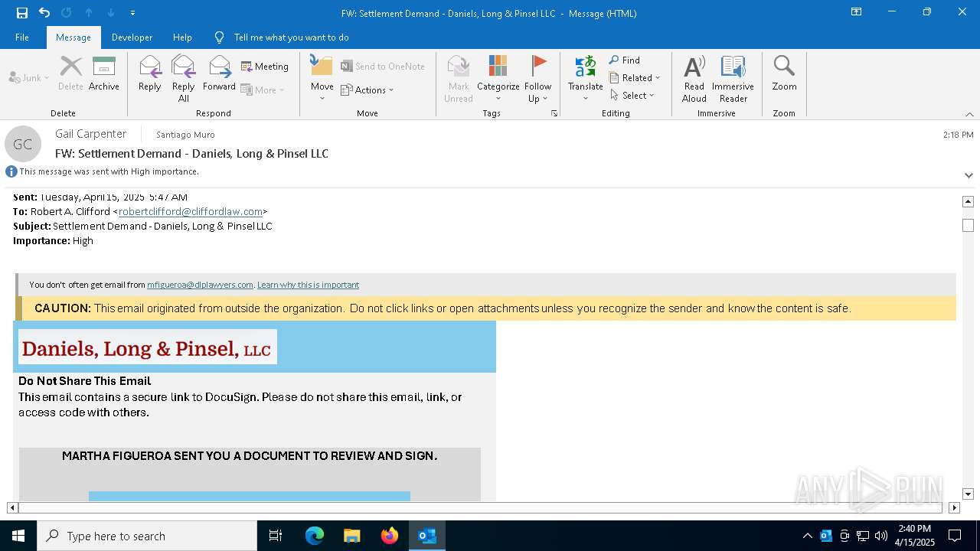Click the Follow Up flag

538,78
